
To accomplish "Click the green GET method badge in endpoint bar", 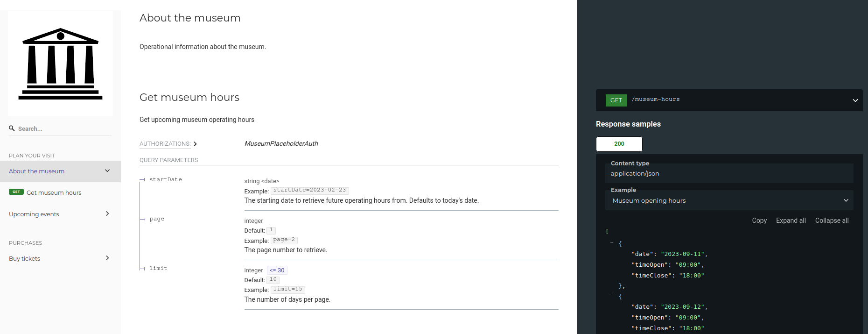I will point(616,100).
